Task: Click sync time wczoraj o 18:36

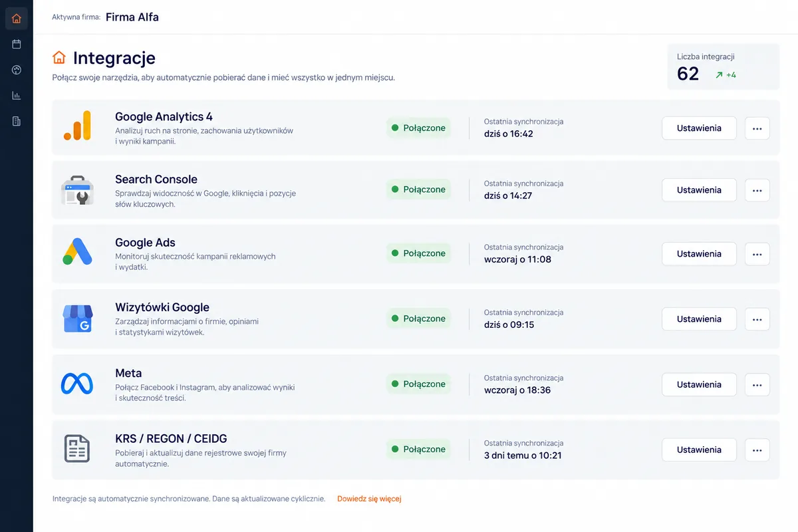Action: click(517, 390)
